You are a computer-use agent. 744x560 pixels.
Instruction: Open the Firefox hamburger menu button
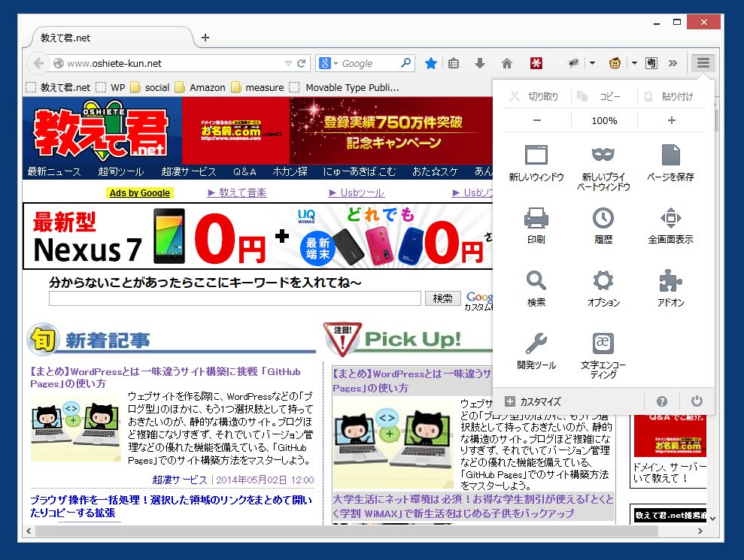(x=703, y=62)
